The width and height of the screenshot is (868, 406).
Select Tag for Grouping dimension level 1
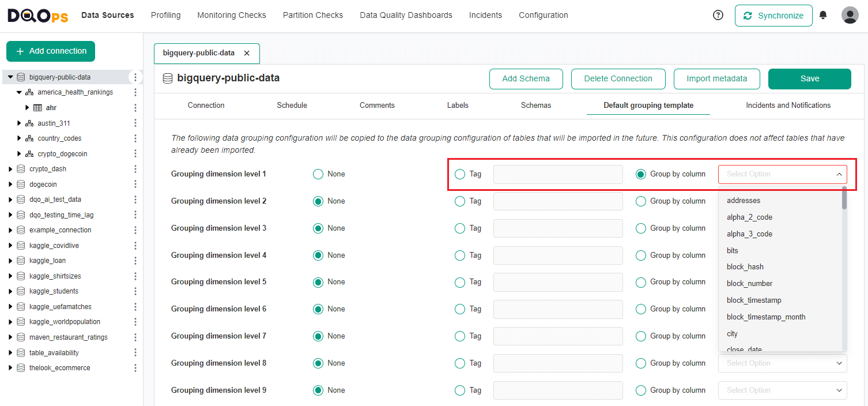point(460,174)
